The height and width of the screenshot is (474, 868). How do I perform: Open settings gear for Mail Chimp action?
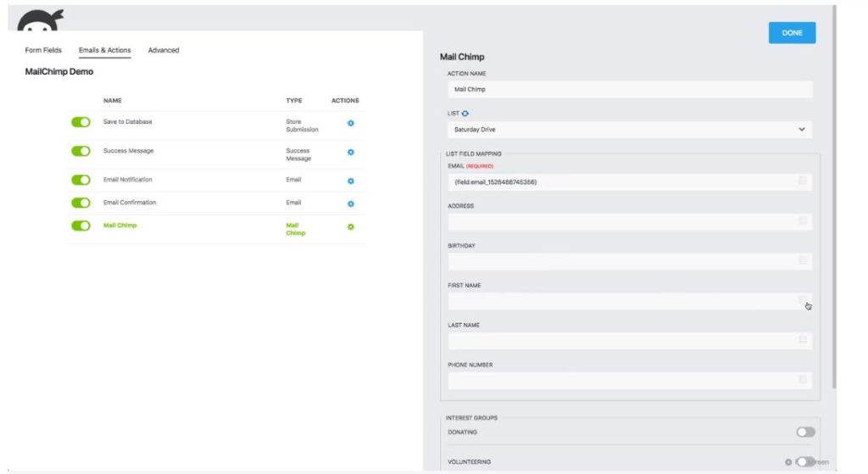pos(350,227)
